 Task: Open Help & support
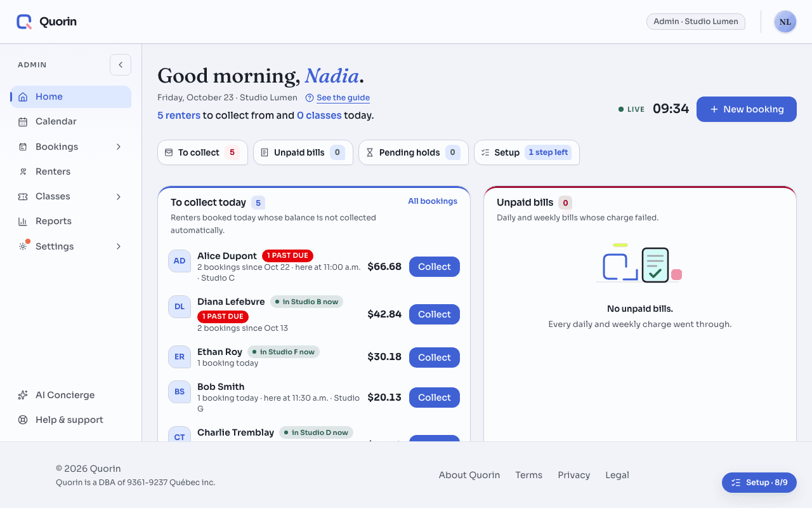pos(71,420)
